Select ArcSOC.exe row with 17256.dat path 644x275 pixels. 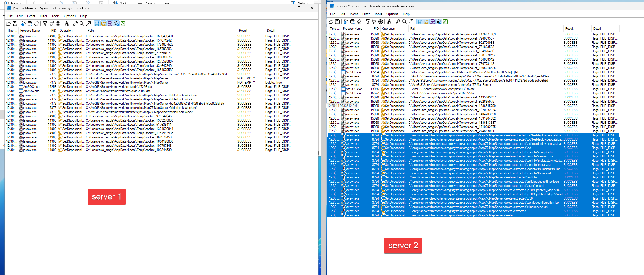click(149, 87)
